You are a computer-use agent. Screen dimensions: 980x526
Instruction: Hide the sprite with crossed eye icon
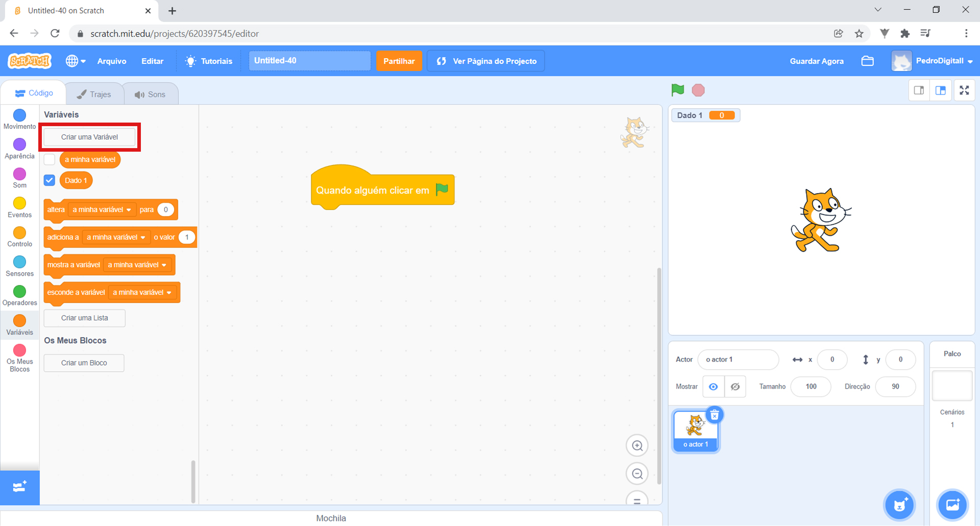click(x=735, y=387)
